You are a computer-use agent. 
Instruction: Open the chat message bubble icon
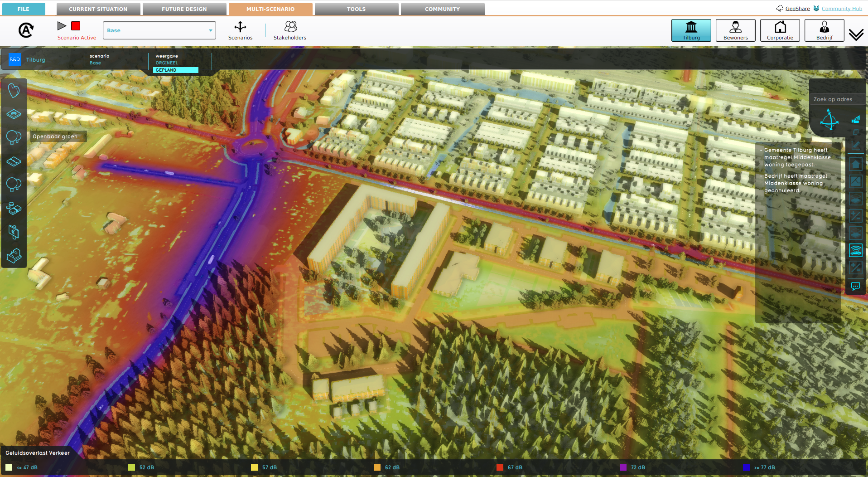coord(855,286)
